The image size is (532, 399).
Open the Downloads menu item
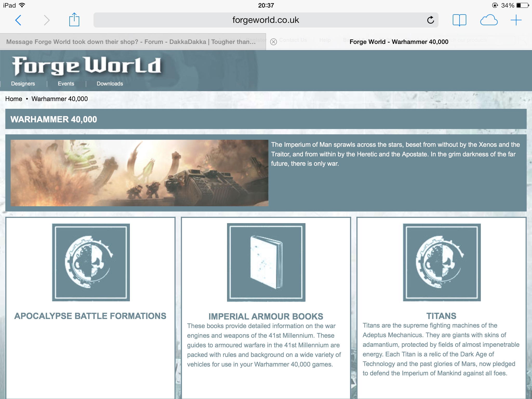pyautogui.click(x=110, y=84)
